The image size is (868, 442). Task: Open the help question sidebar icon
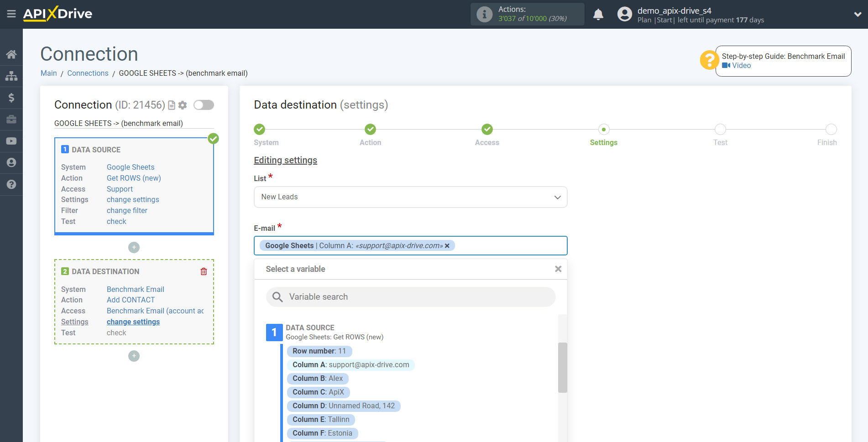tap(11, 184)
